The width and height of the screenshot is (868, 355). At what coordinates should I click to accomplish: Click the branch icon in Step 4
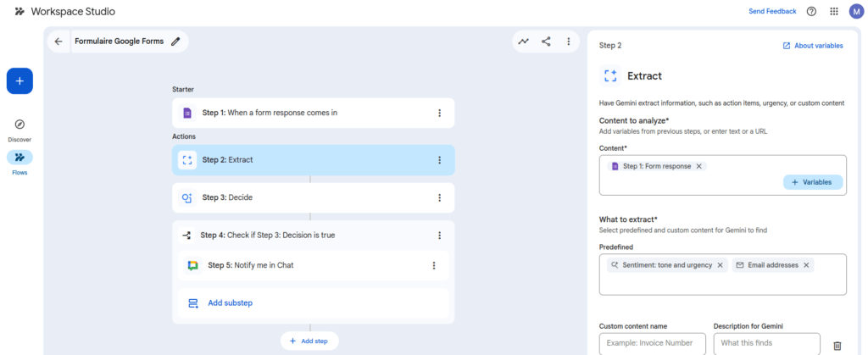187,235
